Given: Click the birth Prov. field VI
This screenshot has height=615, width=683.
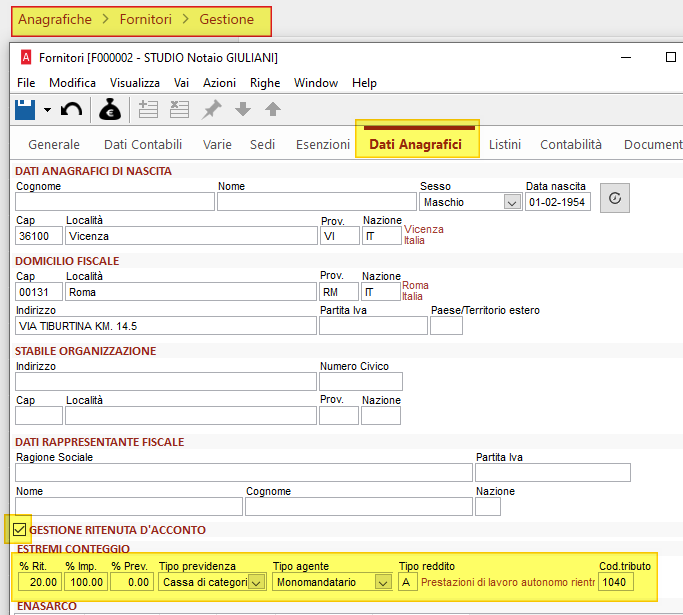Looking at the screenshot, I should 340,236.
